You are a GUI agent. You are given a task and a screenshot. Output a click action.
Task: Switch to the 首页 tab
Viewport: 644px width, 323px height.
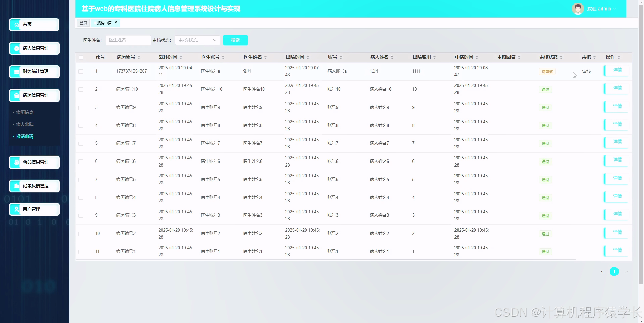pos(83,23)
